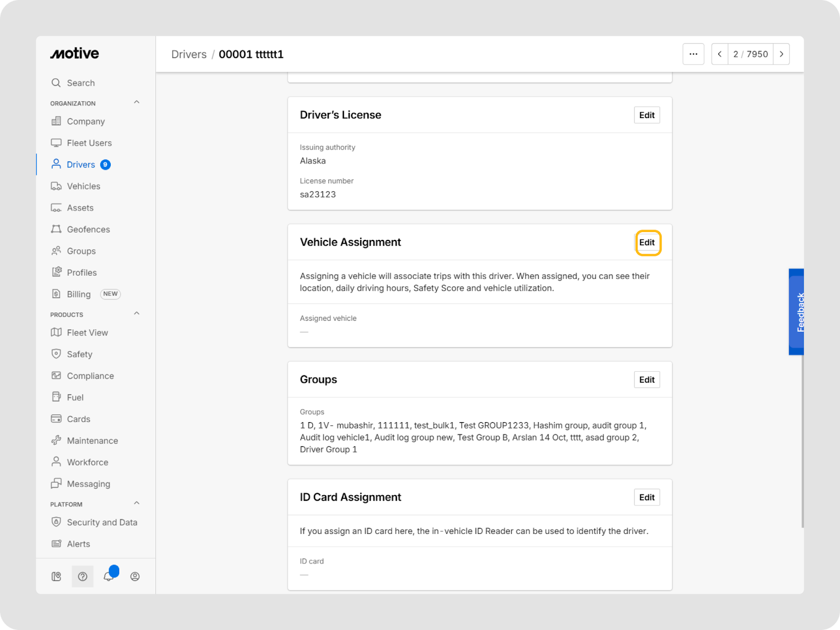Click the license number "sa23123"
Screen dimensions: 840x630
318,194
